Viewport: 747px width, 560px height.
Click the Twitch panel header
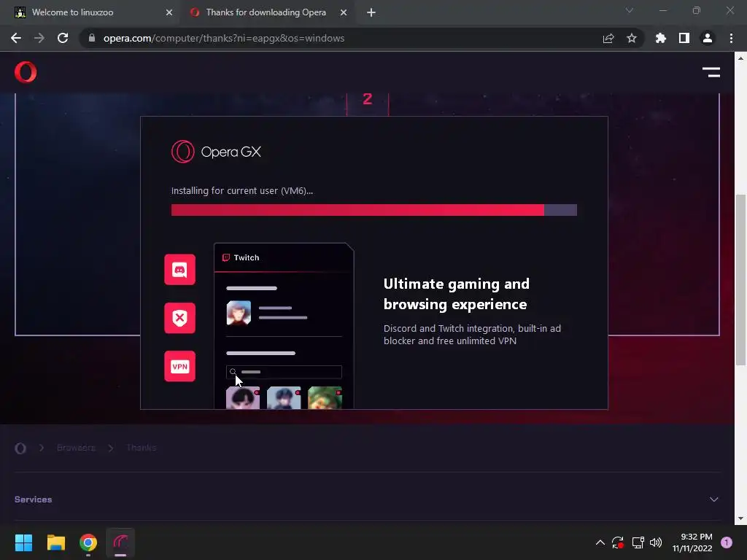(284, 257)
